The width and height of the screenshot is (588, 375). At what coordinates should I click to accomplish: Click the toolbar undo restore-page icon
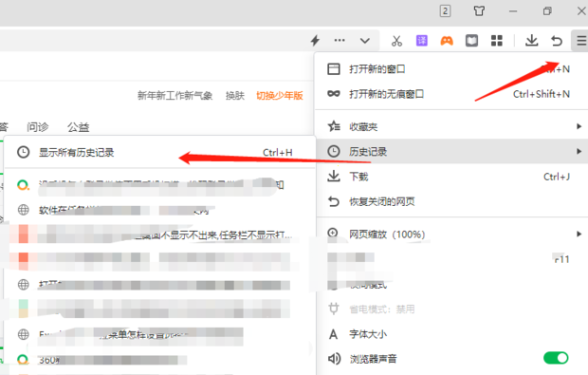click(x=557, y=41)
